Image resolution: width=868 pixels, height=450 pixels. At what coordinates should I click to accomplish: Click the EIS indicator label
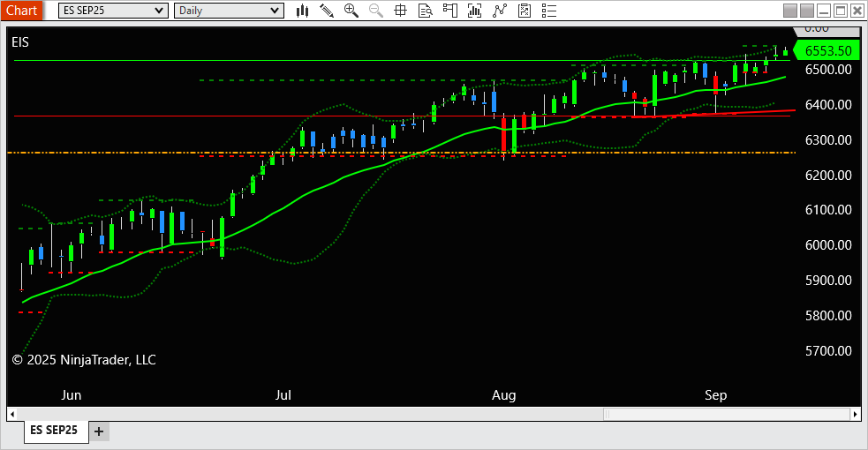(x=20, y=42)
